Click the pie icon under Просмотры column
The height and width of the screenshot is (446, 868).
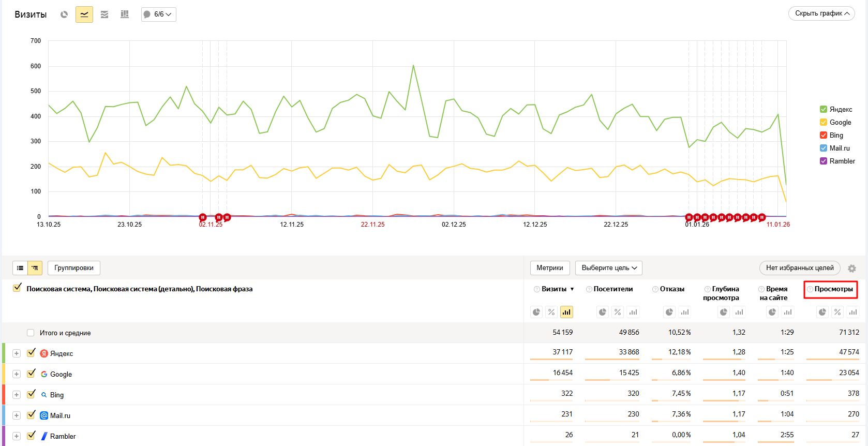[x=822, y=312]
